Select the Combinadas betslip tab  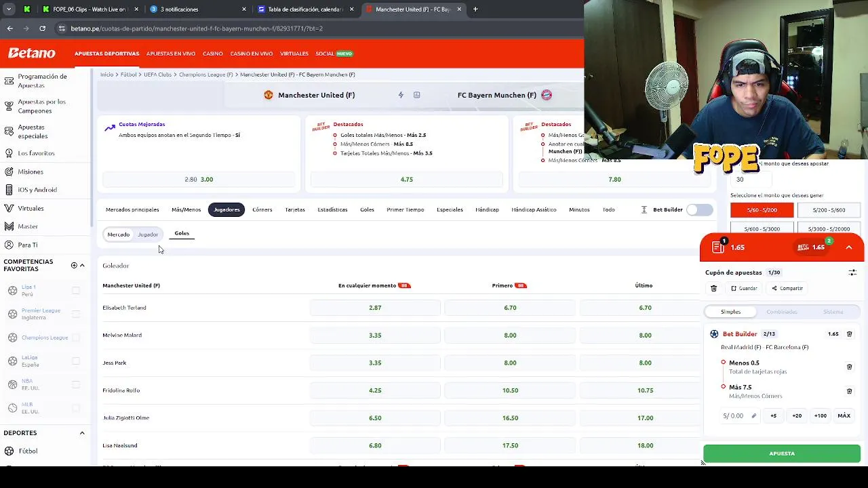(x=782, y=312)
